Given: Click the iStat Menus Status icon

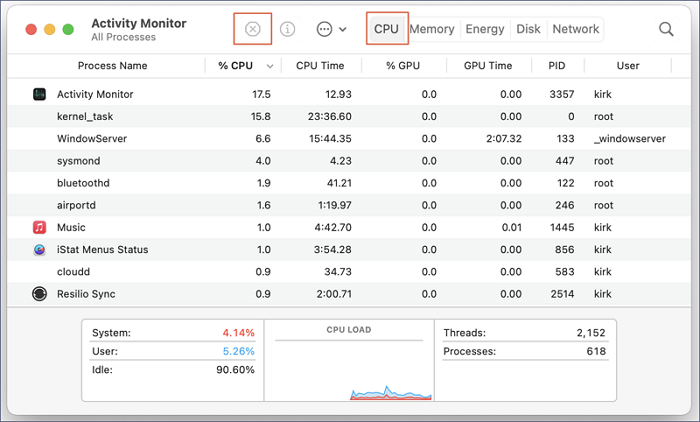Looking at the screenshot, I should pos(39,249).
